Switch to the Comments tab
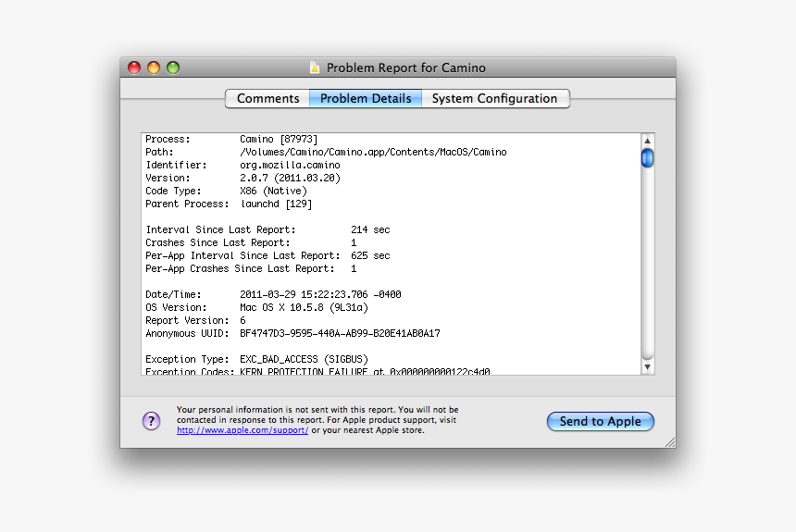Image resolution: width=796 pixels, height=532 pixels. (267, 98)
